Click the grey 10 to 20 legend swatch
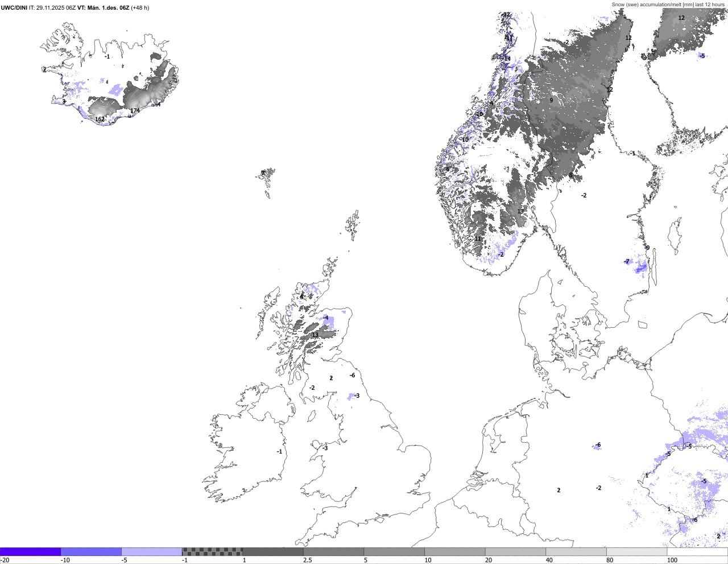728x564 pixels. point(455,551)
